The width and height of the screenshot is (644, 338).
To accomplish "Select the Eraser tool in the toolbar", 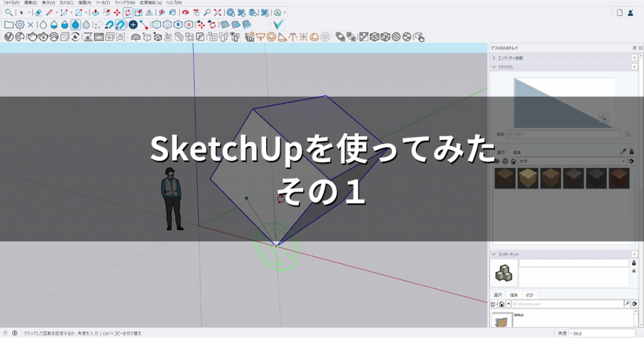I will 38,13.
